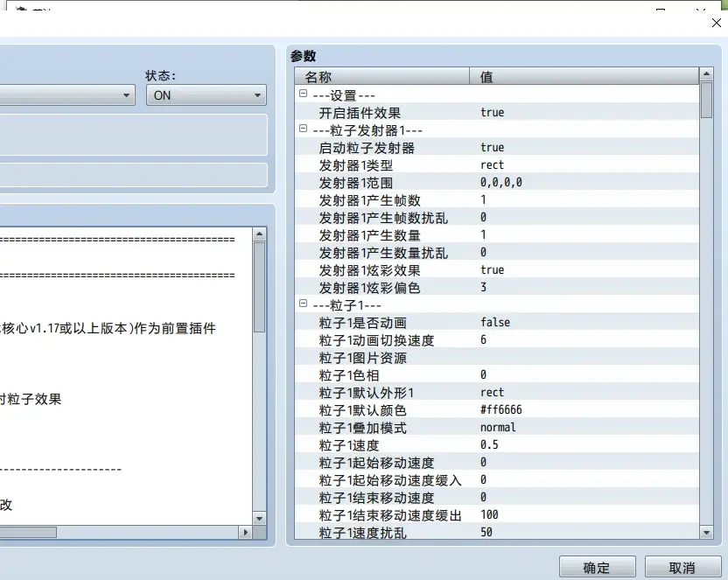Screen dimensions: 728x580
Task: Click the parameter list vertical scrollbar thumb
Action: click(706, 100)
